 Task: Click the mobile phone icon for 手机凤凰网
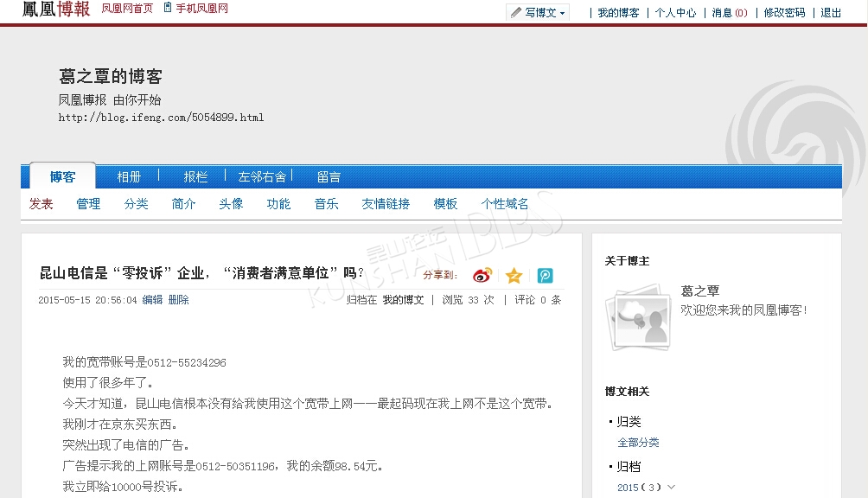point(168,9)
